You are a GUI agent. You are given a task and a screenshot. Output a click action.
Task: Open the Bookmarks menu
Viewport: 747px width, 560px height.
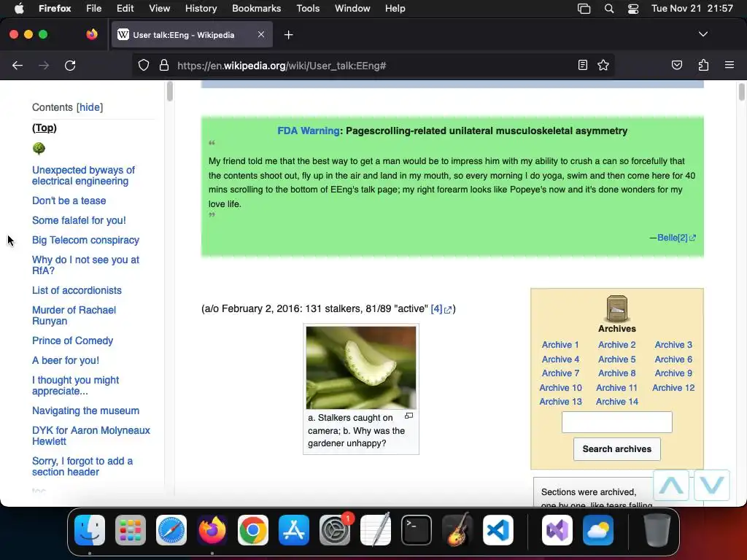(x=256, y=9)
